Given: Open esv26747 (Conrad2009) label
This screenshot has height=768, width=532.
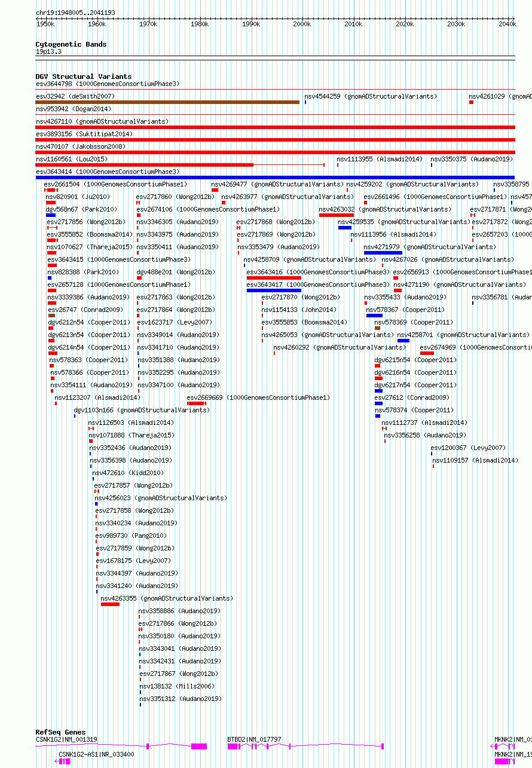Looking at the screenshot, I should [85, 310].
